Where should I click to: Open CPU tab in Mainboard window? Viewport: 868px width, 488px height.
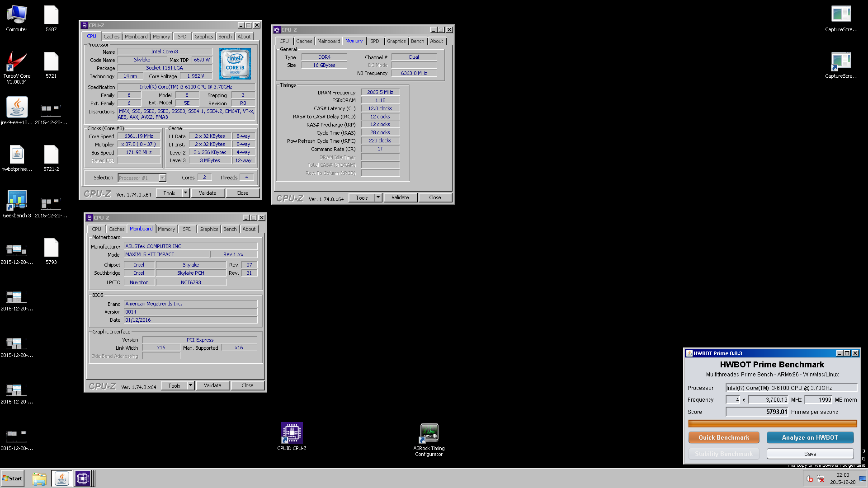tap(96, 229)
